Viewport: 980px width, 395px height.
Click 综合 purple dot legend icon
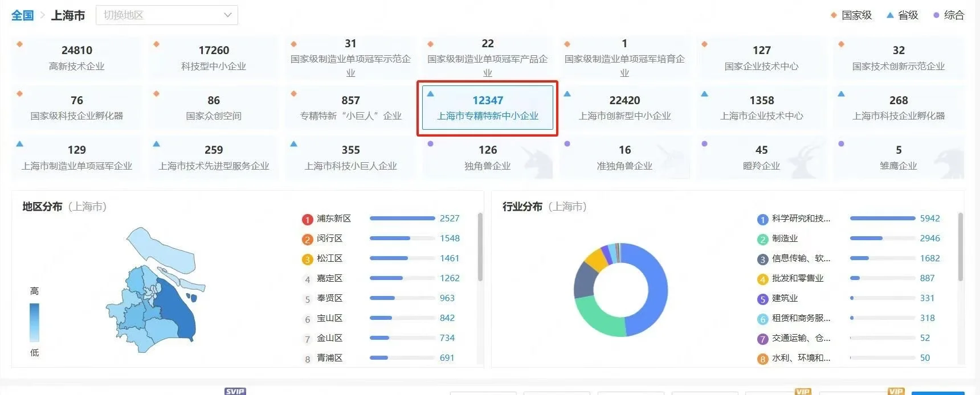[936, 15]
